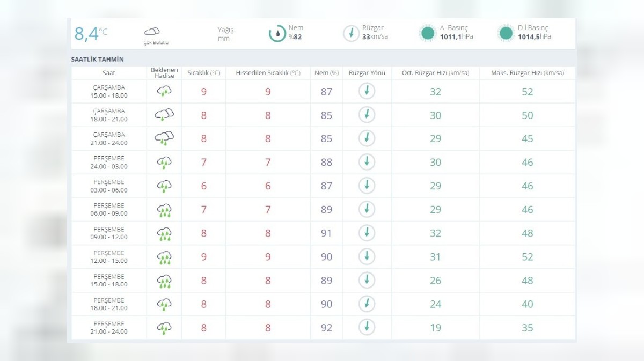Click the green circle beside D.İ.Basınç
644x361 pixels.
[x=506, y=33]
